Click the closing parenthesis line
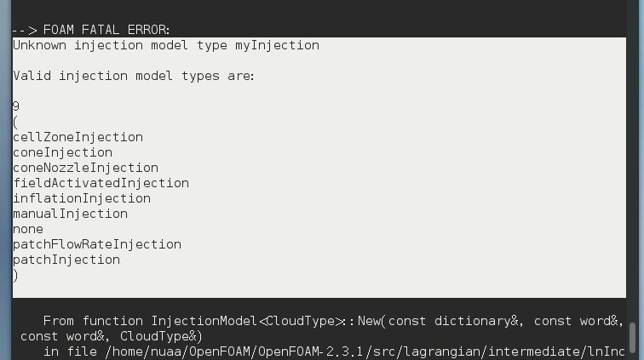644x360 pixels. coord(15,275)
